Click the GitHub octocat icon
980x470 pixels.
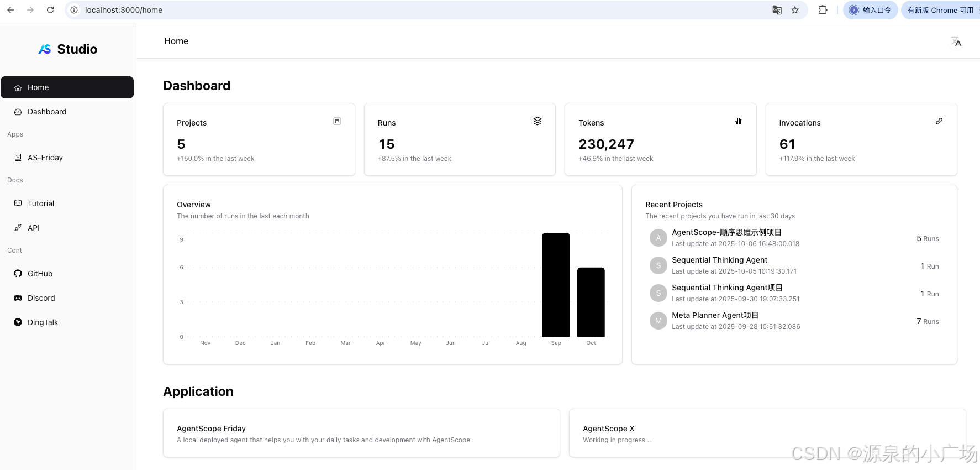pos(18,274)
